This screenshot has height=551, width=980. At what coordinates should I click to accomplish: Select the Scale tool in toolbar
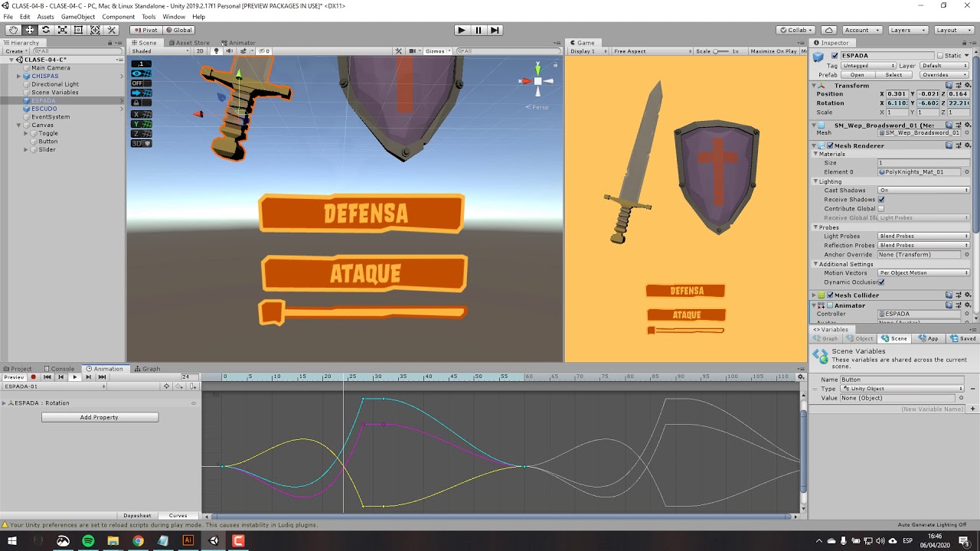62,30
